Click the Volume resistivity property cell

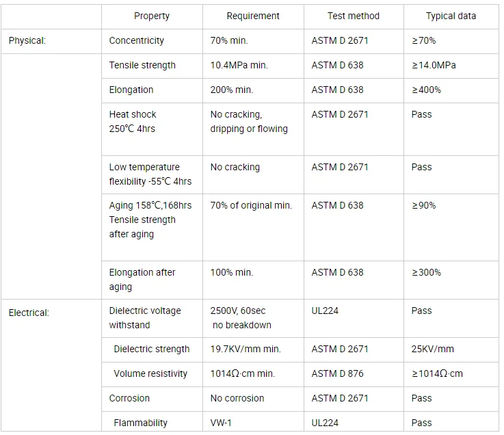pyautogui.click(x=150, y=373)
